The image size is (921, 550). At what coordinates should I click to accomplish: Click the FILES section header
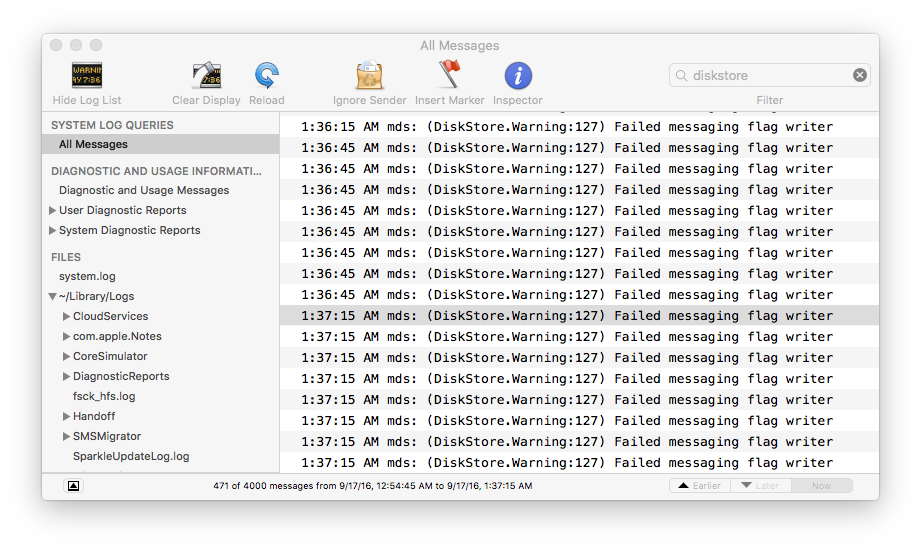66,257
